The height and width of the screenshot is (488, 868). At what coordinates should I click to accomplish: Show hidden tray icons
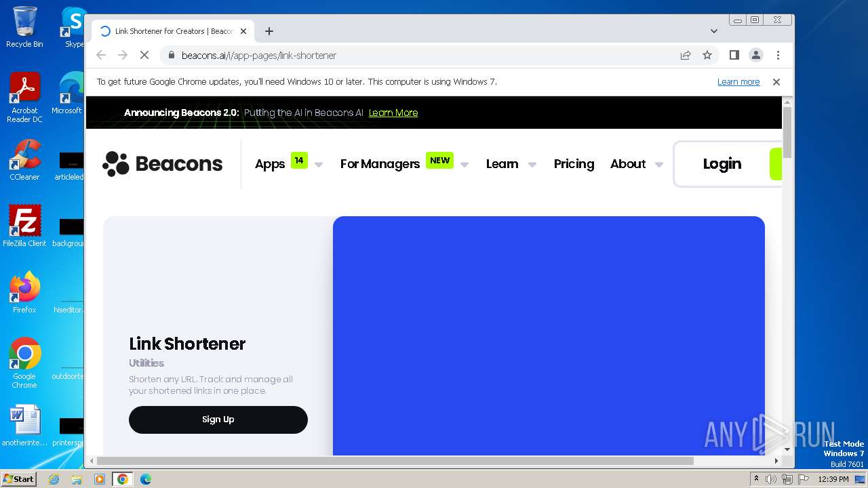756,479
